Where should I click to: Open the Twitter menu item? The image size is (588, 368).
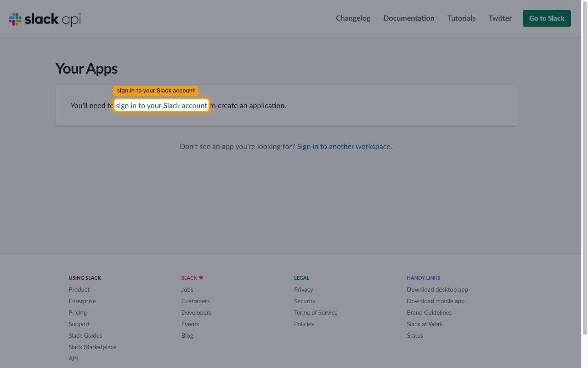500,18
